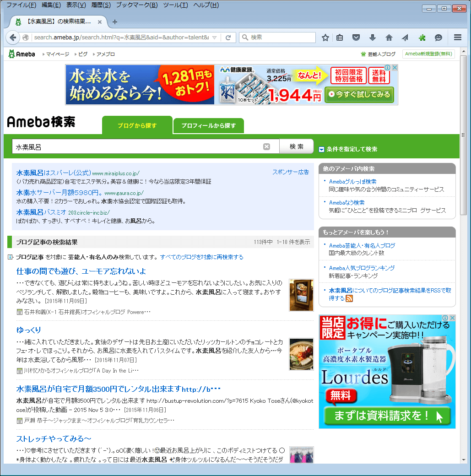Open the 芸能人ブログ link
471x476 pixels.
(382, 54)
